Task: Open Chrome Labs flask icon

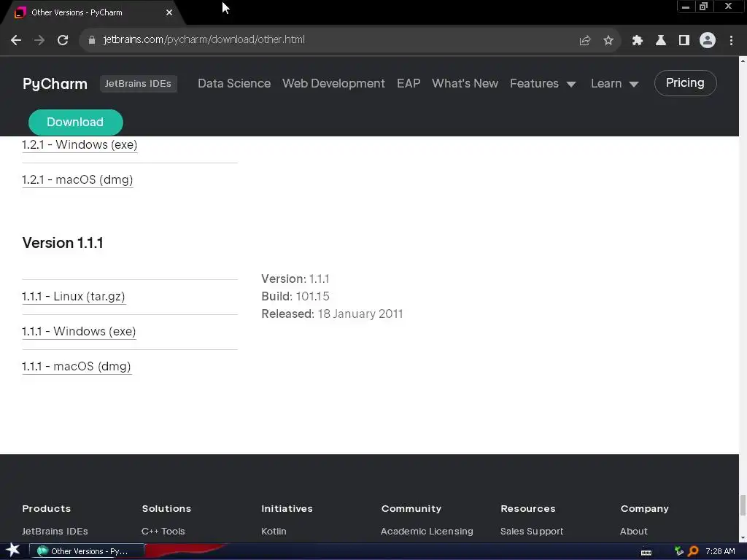Action: pyautogui.click(x=661, y=41)
